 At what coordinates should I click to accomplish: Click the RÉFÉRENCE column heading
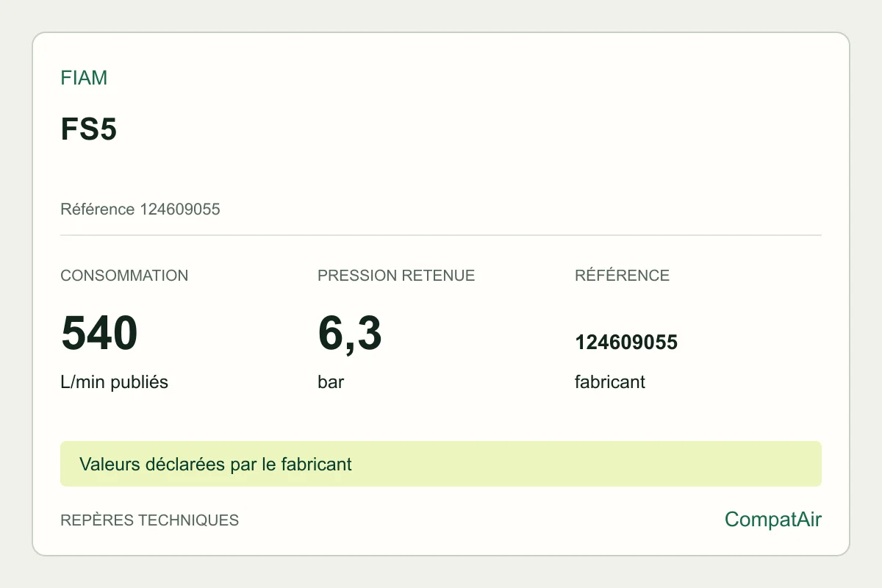[x=622, y=276]
